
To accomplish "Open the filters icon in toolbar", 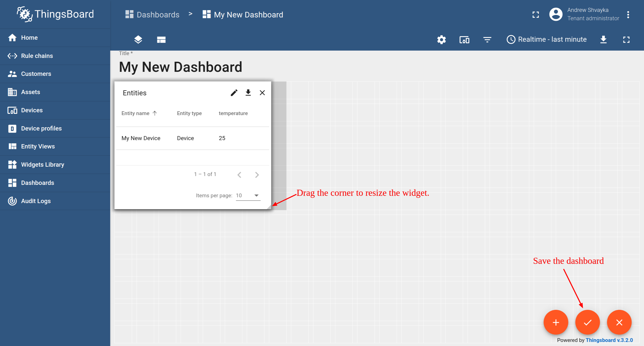I will tap(487, 40).
